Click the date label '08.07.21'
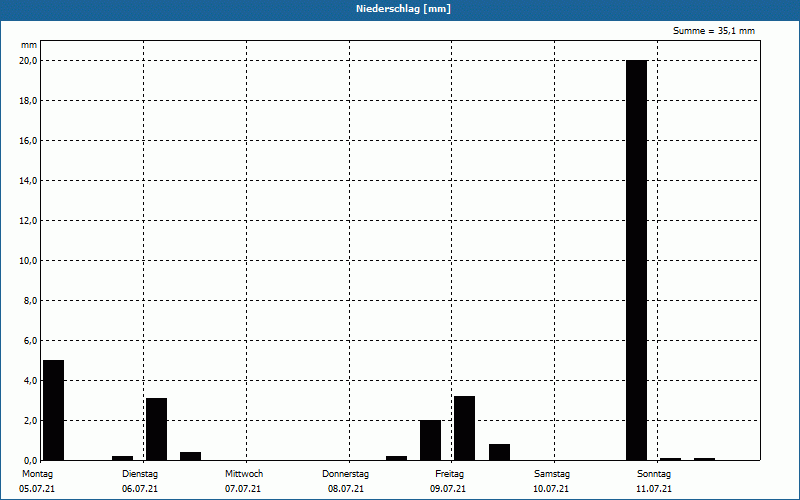This screenshot has height=500, width=800. point(346,489)
